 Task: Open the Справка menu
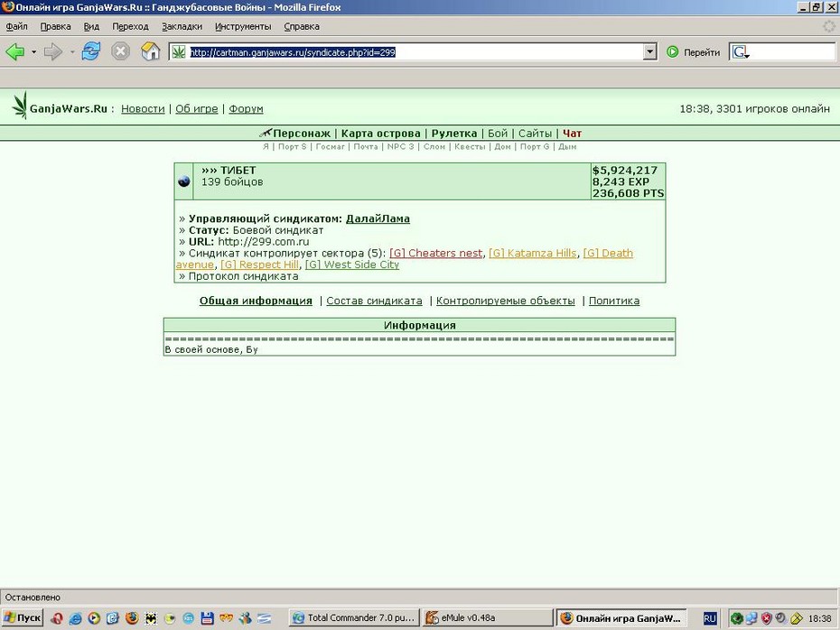coord(302,26)
